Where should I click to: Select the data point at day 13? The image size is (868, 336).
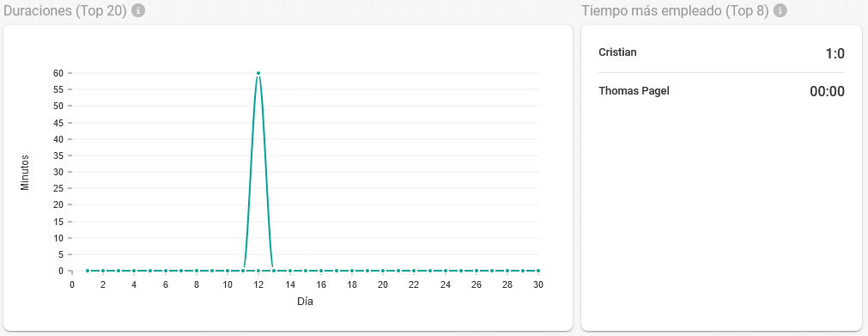(274, 272)
